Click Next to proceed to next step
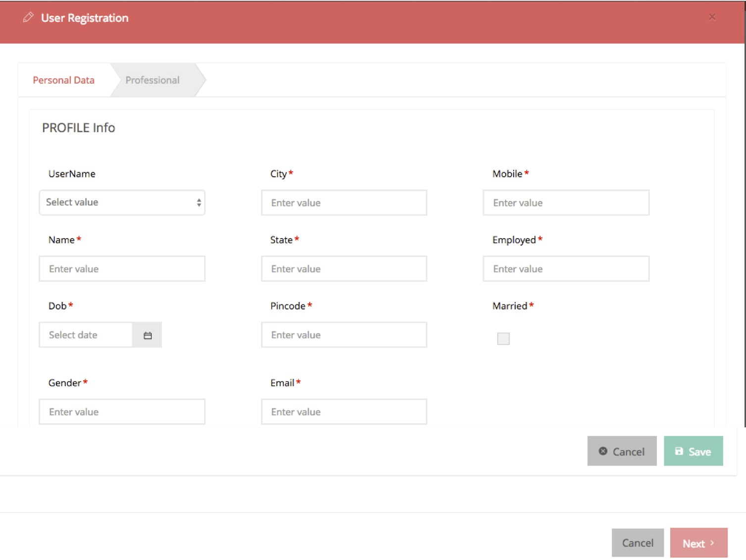 click(x=698, y=543)
